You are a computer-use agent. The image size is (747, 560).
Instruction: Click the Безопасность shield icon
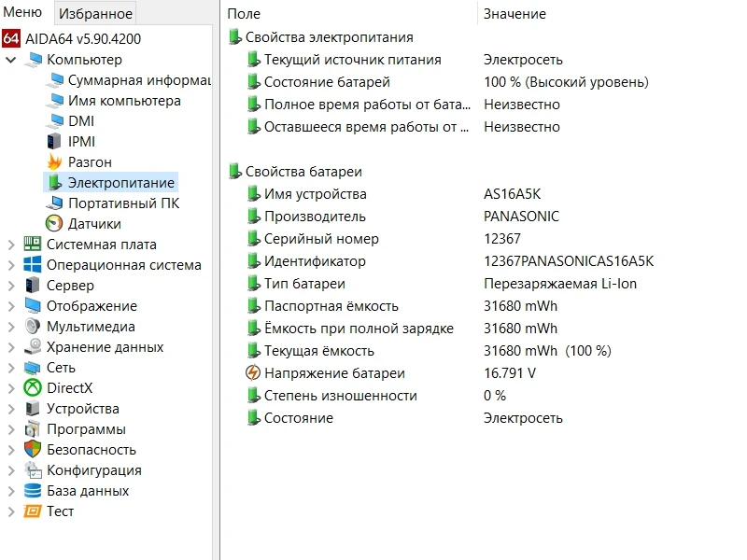tap(33, 449)
